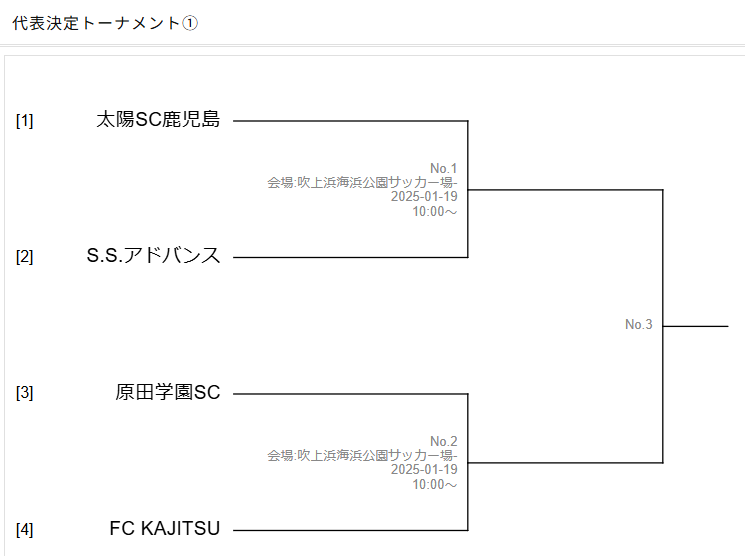This screenshot has width=745, height=556.
Task: Click 10:00～ start time of match No.2
Action: pyautogui.click(x=434, y=484)
